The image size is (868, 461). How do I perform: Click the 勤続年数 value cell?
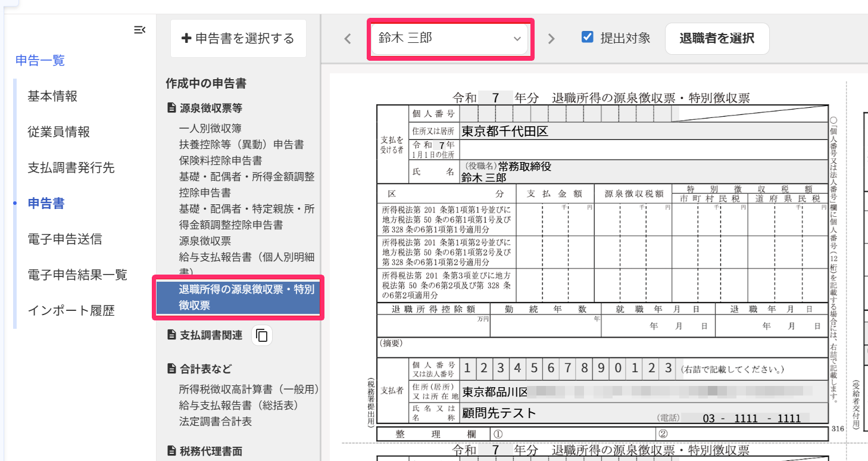coord(545,326)
